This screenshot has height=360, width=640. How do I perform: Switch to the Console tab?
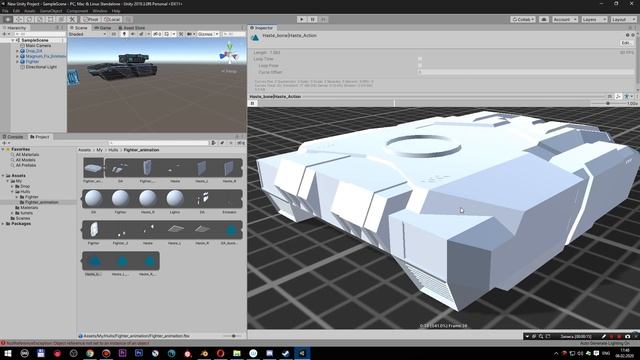tap(13, 137)
